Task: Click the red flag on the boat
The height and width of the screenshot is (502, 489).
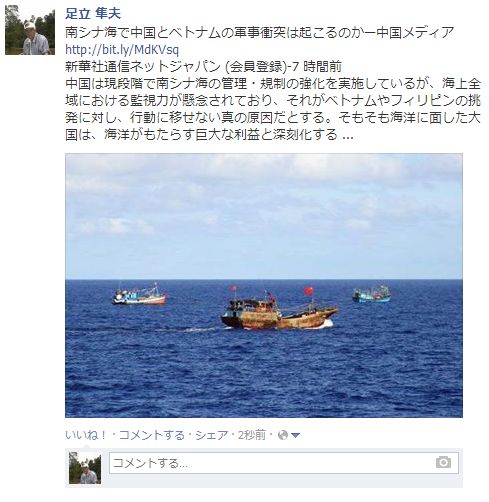Action: 308,291
